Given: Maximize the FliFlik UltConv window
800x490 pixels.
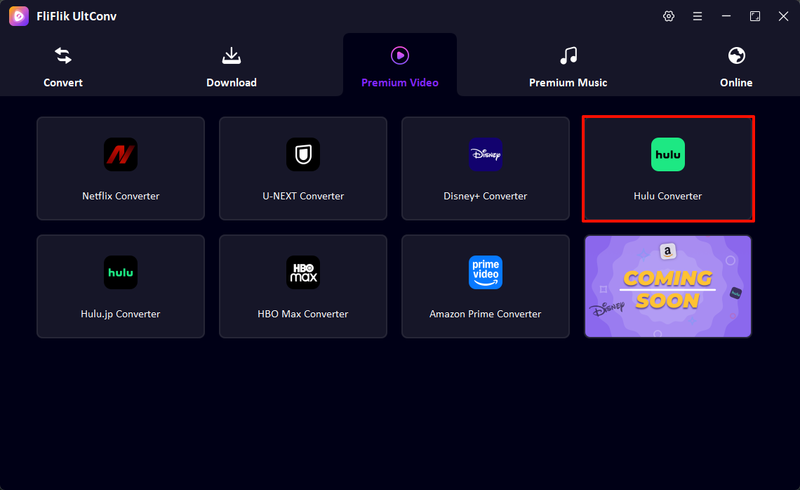Looking at the screenshot, I should (755, 16).
